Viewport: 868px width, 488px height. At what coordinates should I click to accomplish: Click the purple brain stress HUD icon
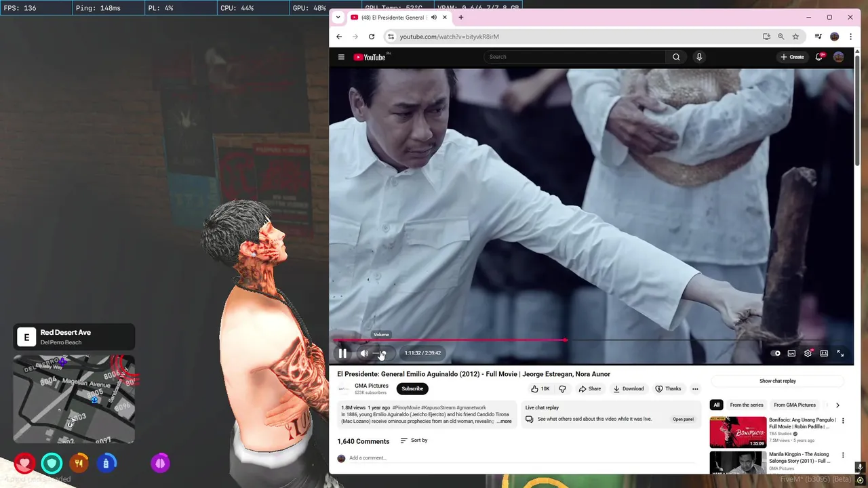click(x=160, y=464)
